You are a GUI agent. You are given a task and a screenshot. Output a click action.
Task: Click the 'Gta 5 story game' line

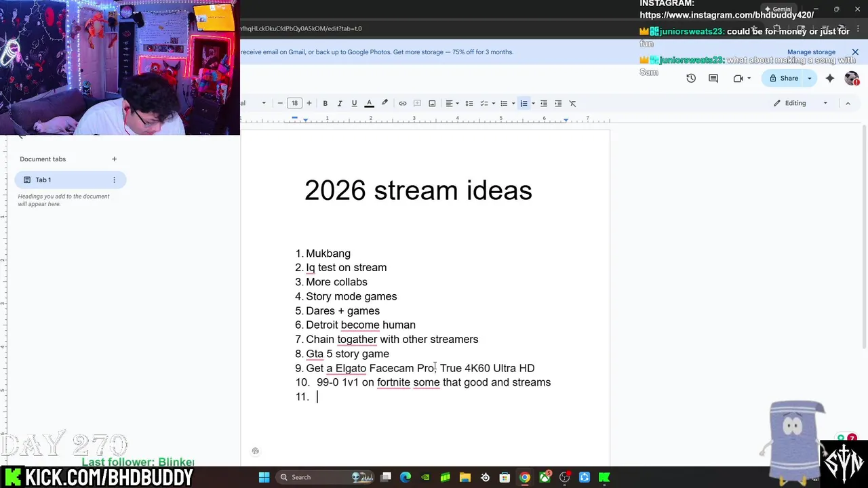click(x=347, y=354)
